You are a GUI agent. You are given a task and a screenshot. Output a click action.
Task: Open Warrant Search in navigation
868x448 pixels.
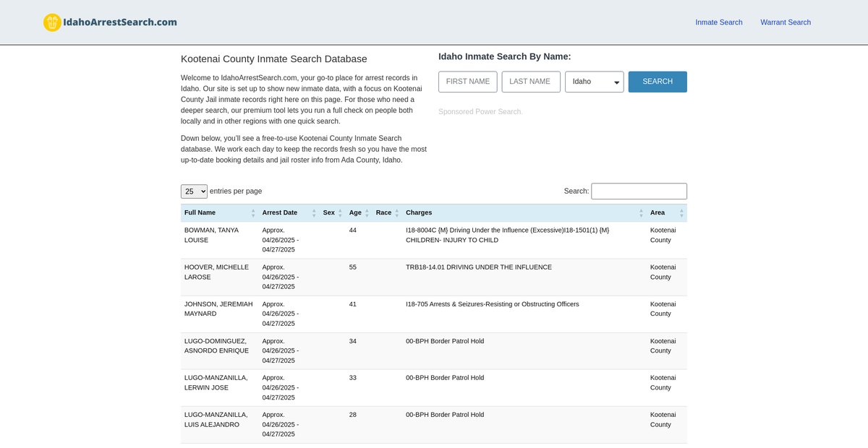pyautogui.click(x=785, y=22)
